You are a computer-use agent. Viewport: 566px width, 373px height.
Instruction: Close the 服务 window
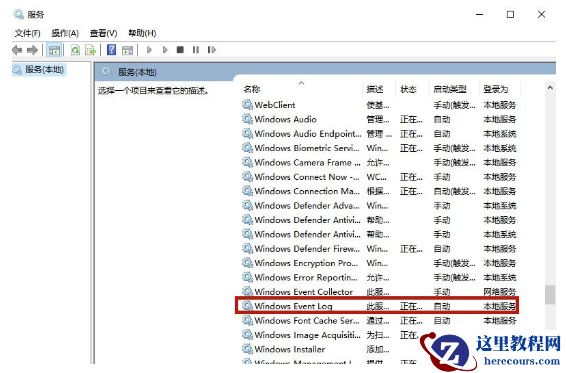[x=541, y=14]
